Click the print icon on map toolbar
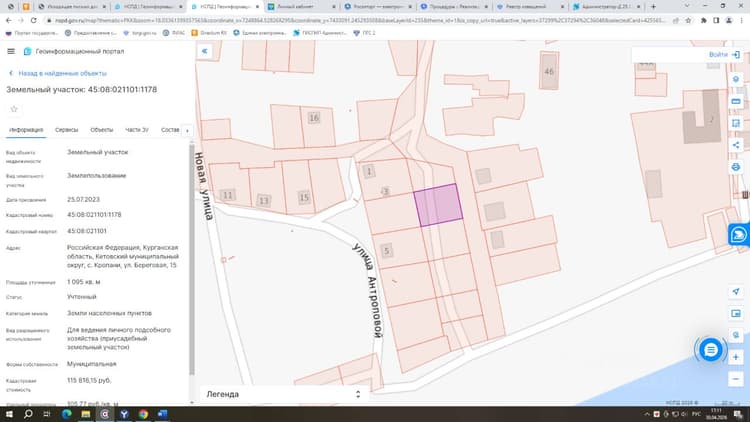The image size is (750, 422). tap(736, 167)
